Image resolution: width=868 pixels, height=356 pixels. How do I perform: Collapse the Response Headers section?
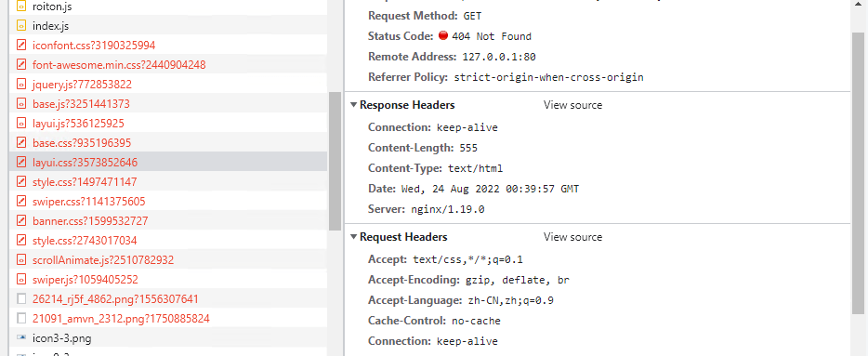tap(354, 105)
